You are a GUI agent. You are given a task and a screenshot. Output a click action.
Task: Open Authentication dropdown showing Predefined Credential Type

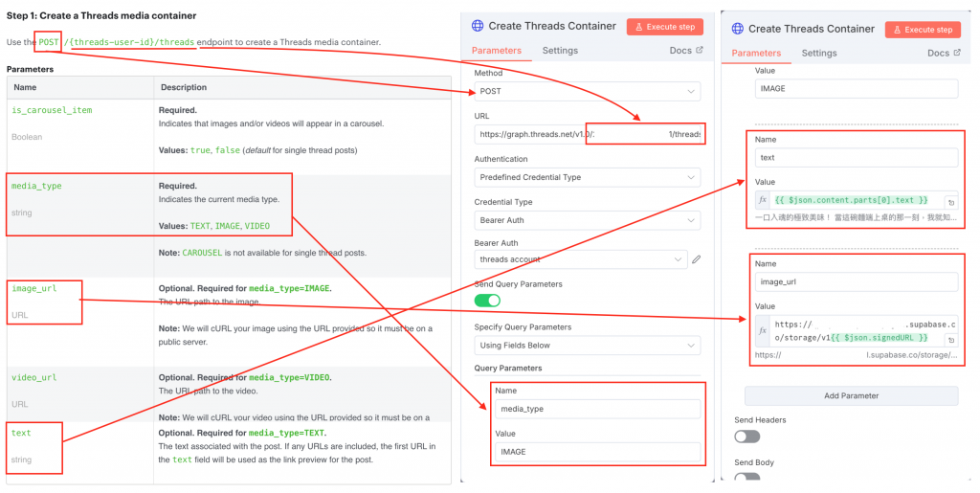point(587,177)
